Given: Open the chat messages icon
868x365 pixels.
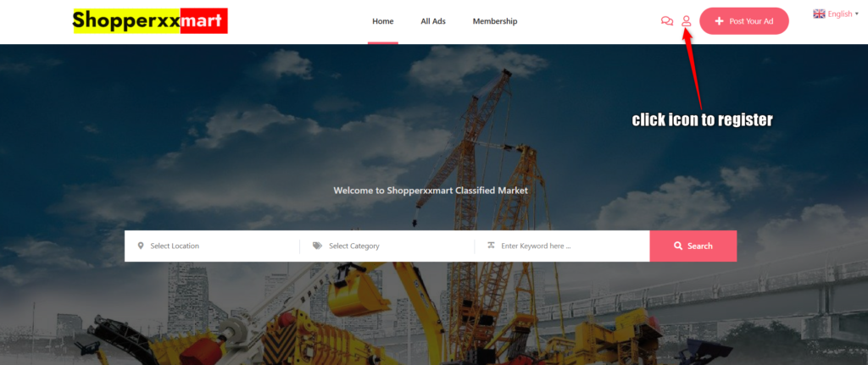Looking at the screenshot, I should (667, 21).
